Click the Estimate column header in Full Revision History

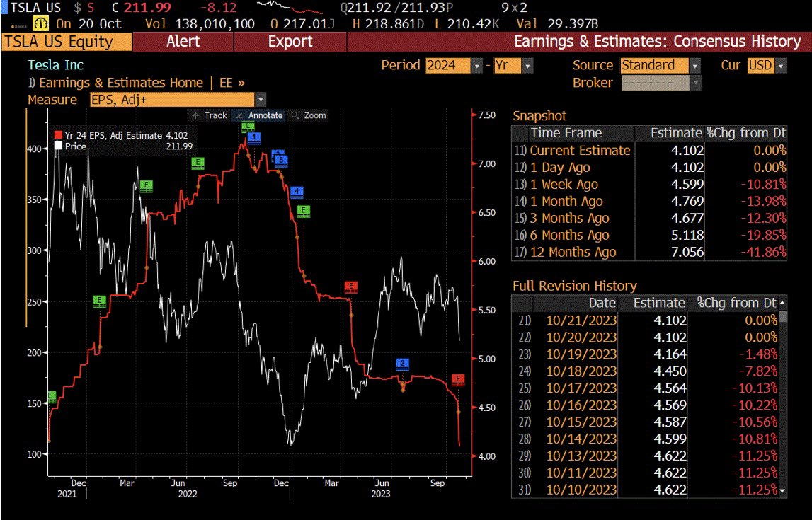(x=659, y=304)
